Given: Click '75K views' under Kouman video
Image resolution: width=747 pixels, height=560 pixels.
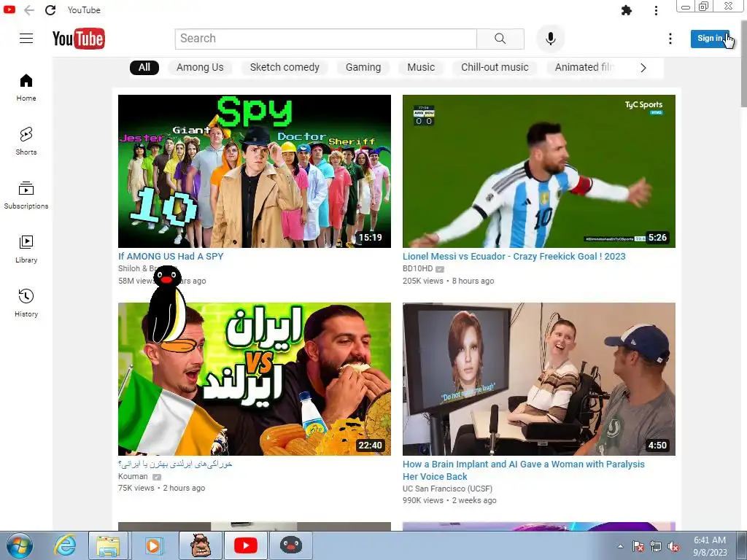Looking at the screenshot, I should pos(136,488).
